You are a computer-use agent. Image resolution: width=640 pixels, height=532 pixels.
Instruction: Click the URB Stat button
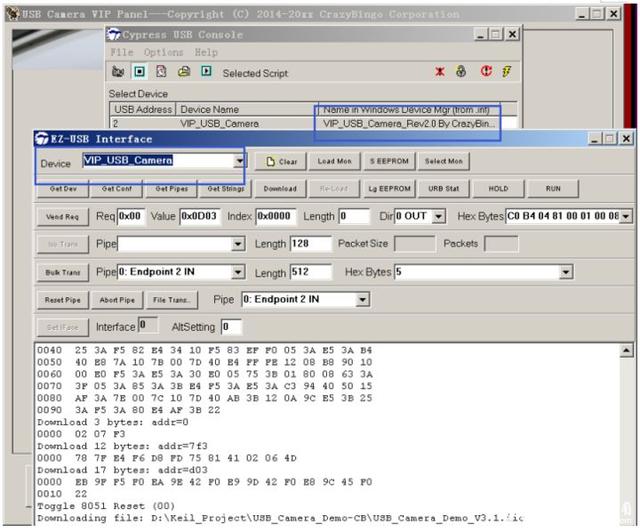pyautogui.click(x=443, y=189)
